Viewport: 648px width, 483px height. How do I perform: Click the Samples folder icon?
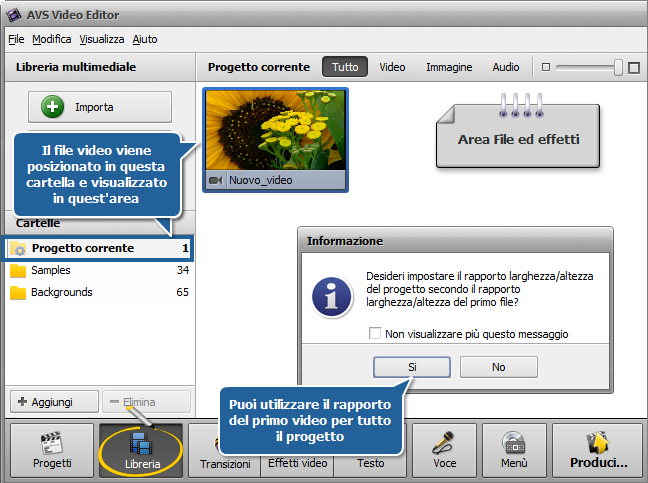[x=18, y=271]
